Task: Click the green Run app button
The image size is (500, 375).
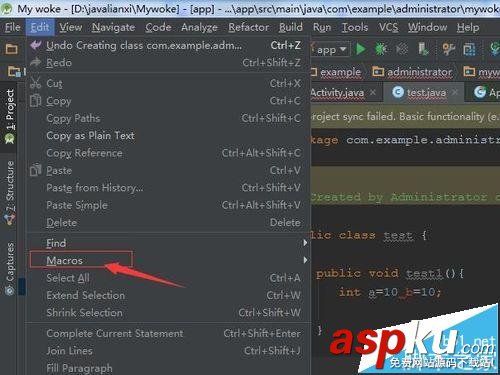Action: [360, 49]
